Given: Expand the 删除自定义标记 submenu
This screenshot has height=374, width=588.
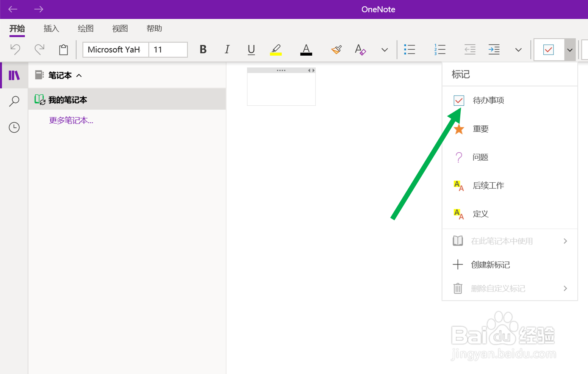Looking at the screenshot, I should [x=510, y=288].
